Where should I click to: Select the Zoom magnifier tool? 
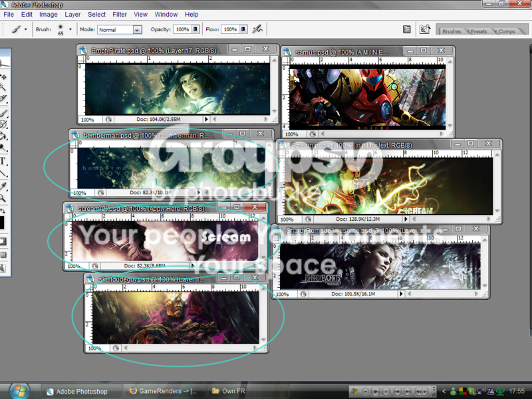3,198
